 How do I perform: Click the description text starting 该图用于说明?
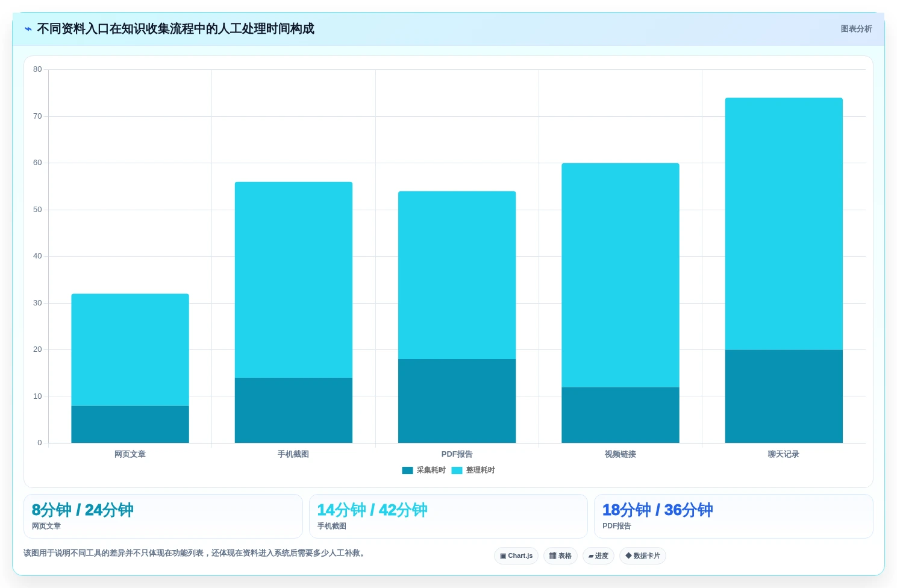point(195,553)
